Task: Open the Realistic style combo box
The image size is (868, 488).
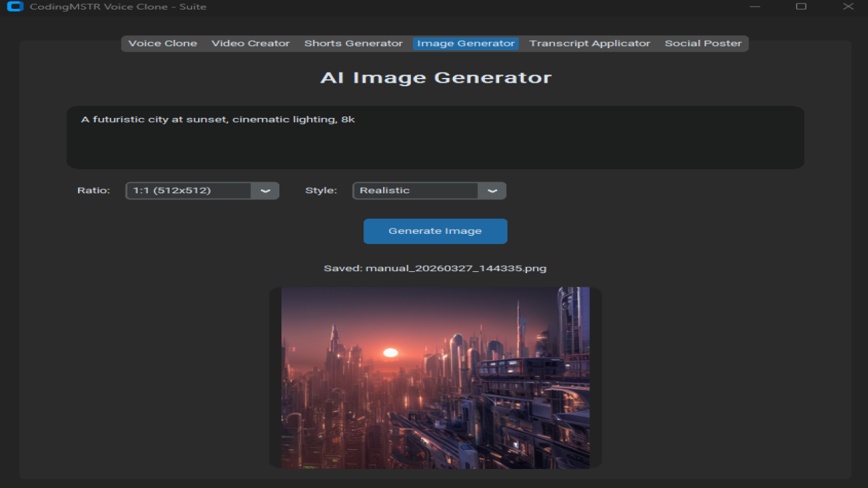Action: tap(429, 190)
